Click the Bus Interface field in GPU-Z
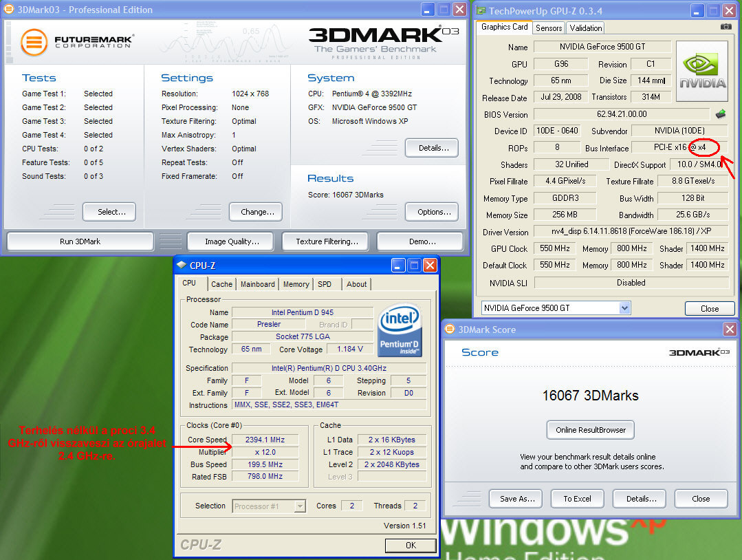The width and height of the screenshot is (742, 560). click(x=680, y=147)
